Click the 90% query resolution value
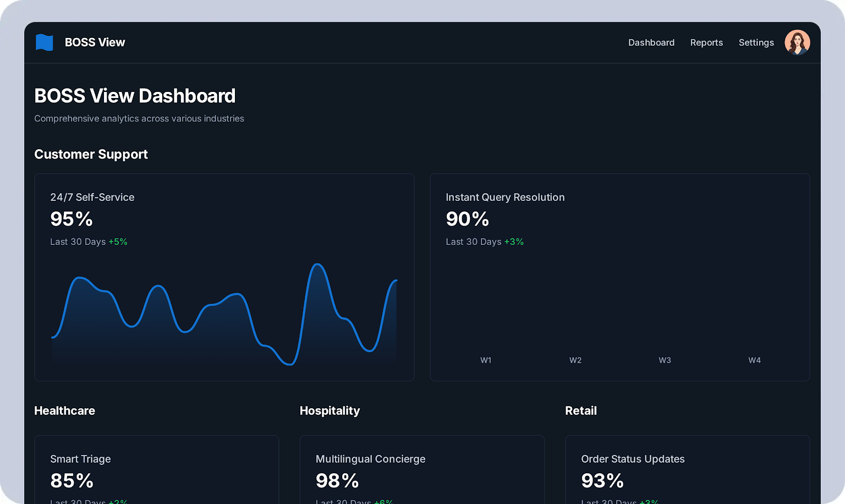 point(467,219)
